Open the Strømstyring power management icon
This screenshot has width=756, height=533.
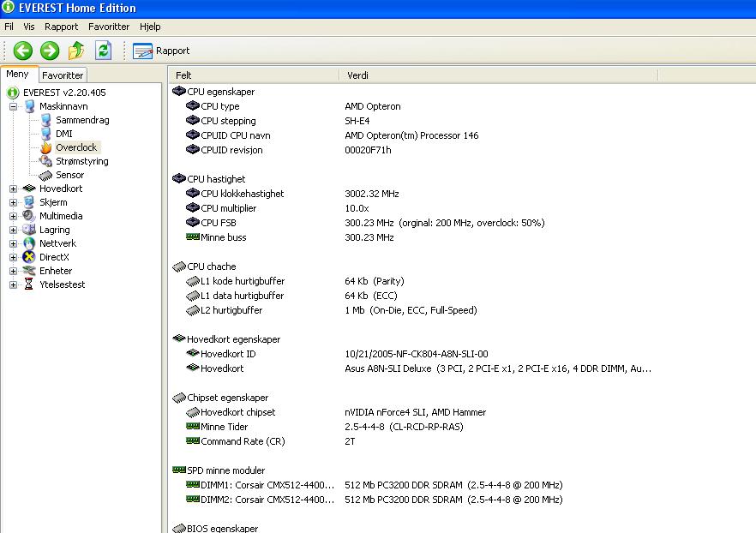pos(45,161)
